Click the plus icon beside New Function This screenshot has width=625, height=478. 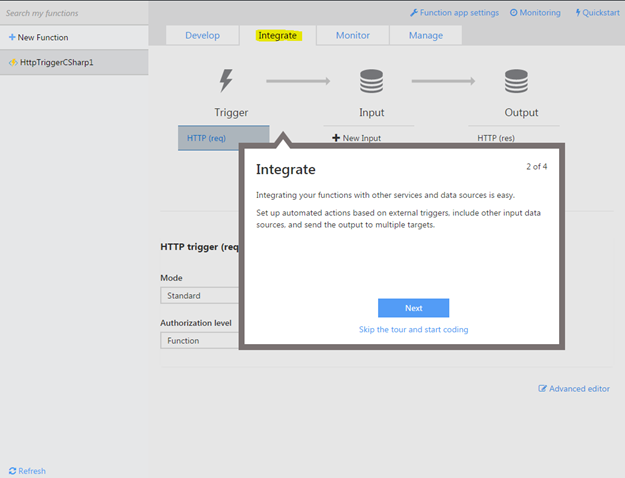pos(12,37)
